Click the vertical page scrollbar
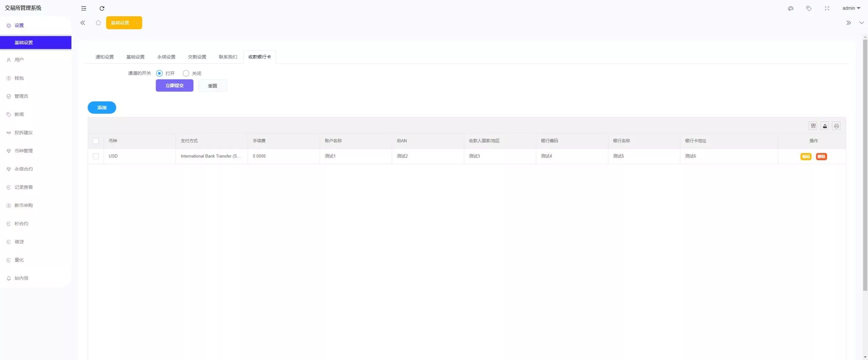Image resolution: width=868 pixels, height=360 pixels. coord(865,165)
